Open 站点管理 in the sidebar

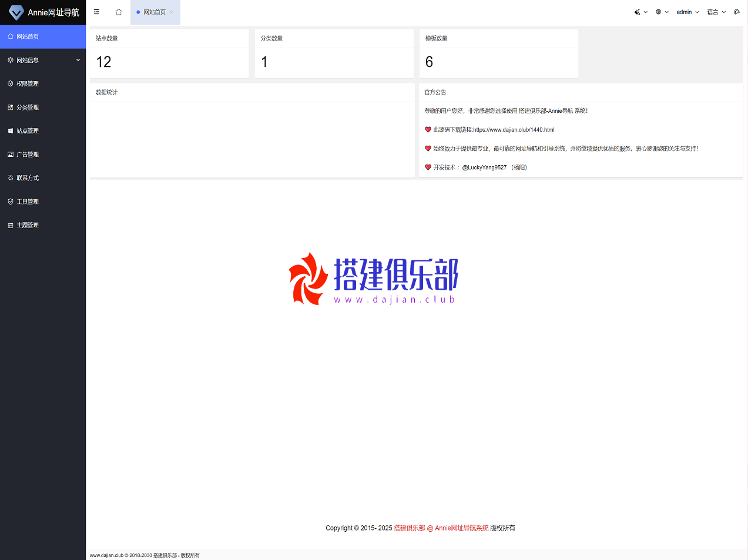click(43, 130)
